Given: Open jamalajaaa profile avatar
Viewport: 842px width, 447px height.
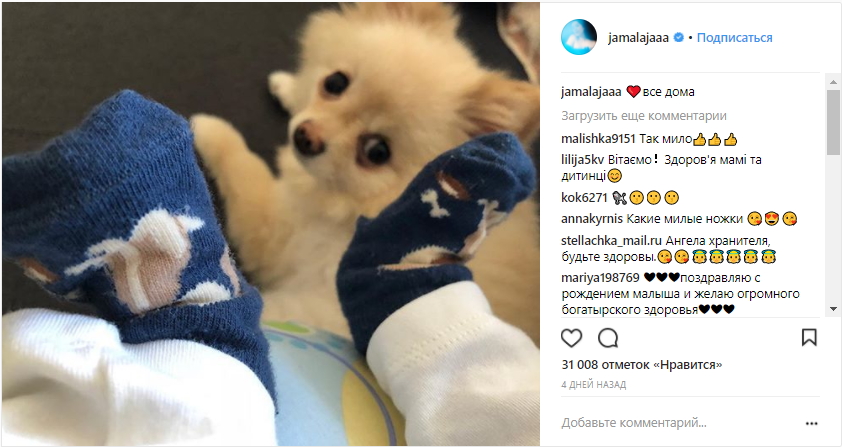Looking at the screenshot, I should coord(579,37).
